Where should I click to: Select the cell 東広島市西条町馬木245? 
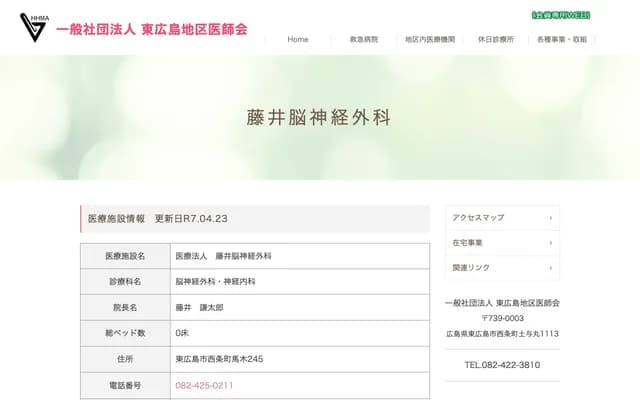click(x=300, y=359)
